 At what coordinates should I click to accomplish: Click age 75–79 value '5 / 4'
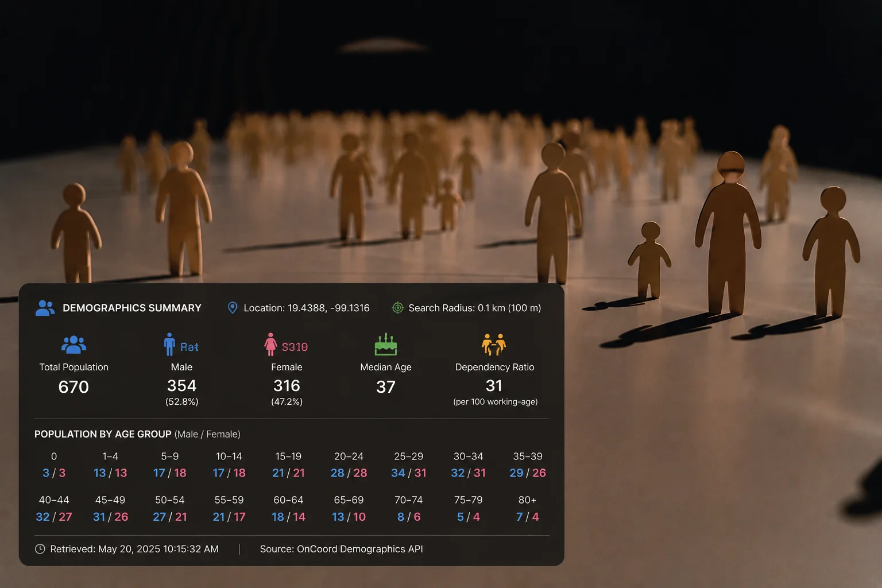tap(469, 517)
